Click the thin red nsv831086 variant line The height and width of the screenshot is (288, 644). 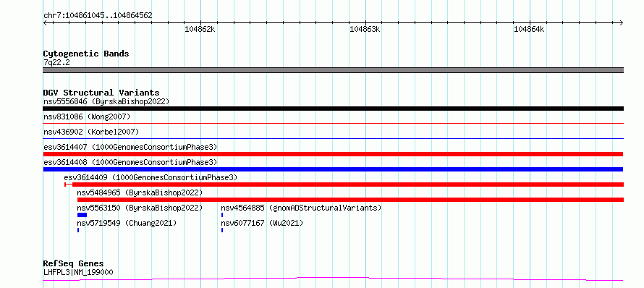click(x=333, y=123)
